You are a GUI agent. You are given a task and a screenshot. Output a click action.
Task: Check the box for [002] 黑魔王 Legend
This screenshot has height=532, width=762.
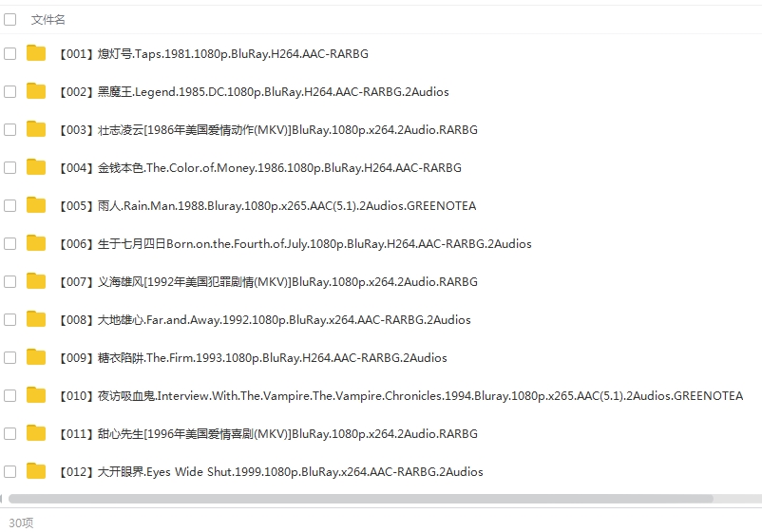click(10, 91)
